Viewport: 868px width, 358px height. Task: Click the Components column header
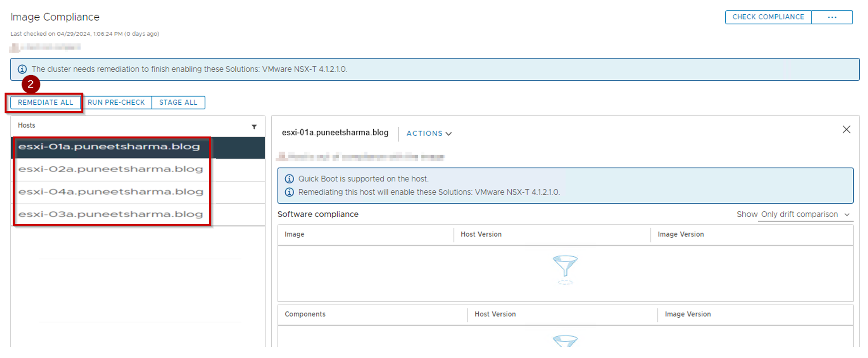[305, 314]
